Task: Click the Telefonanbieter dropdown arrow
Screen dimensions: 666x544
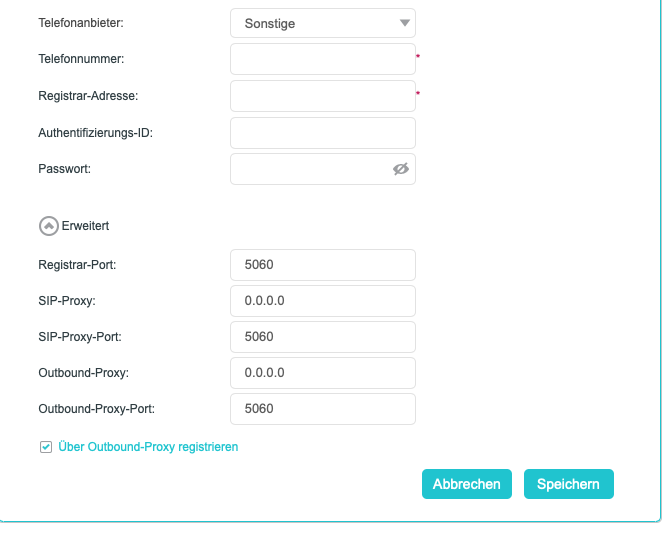Action: point(404,23)
